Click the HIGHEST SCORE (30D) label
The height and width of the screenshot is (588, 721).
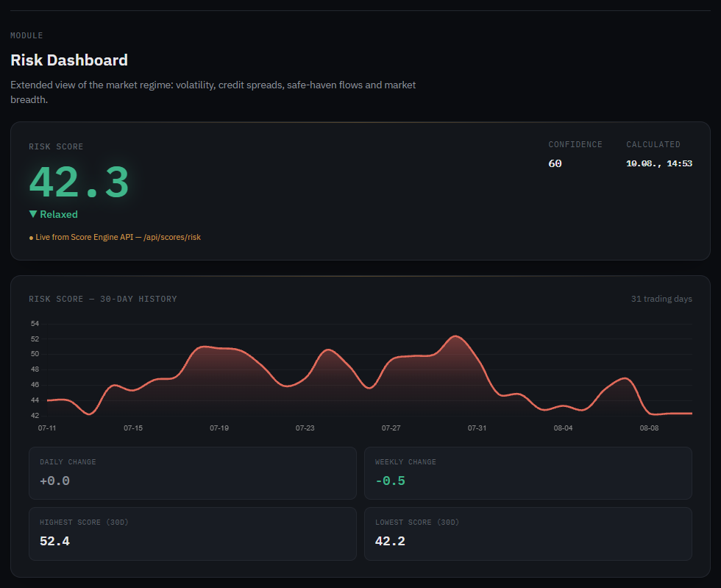[x=84, y=523]
